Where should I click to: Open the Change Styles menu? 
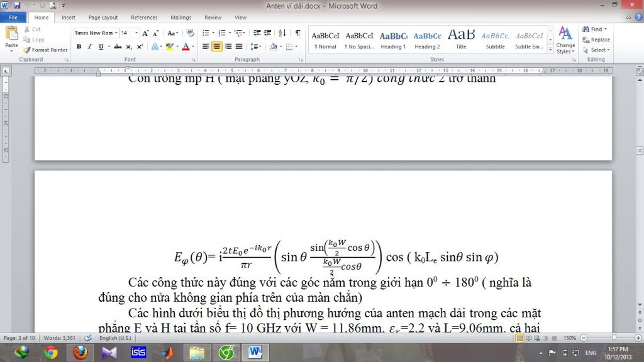pos(565,40)
